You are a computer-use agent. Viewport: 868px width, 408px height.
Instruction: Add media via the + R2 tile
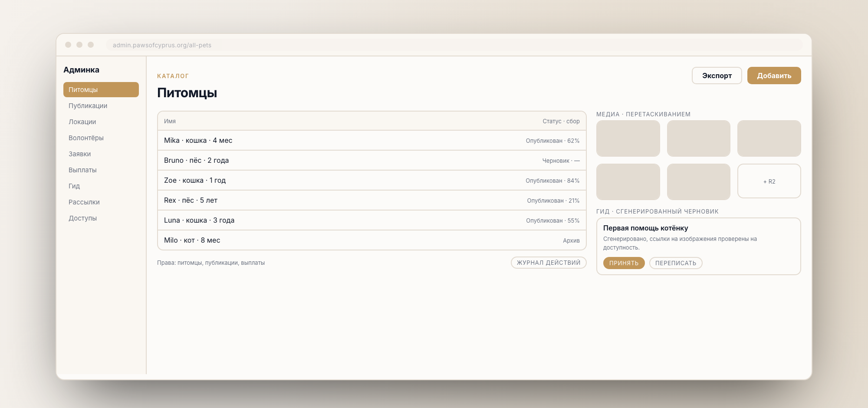(x=769, y=181)
